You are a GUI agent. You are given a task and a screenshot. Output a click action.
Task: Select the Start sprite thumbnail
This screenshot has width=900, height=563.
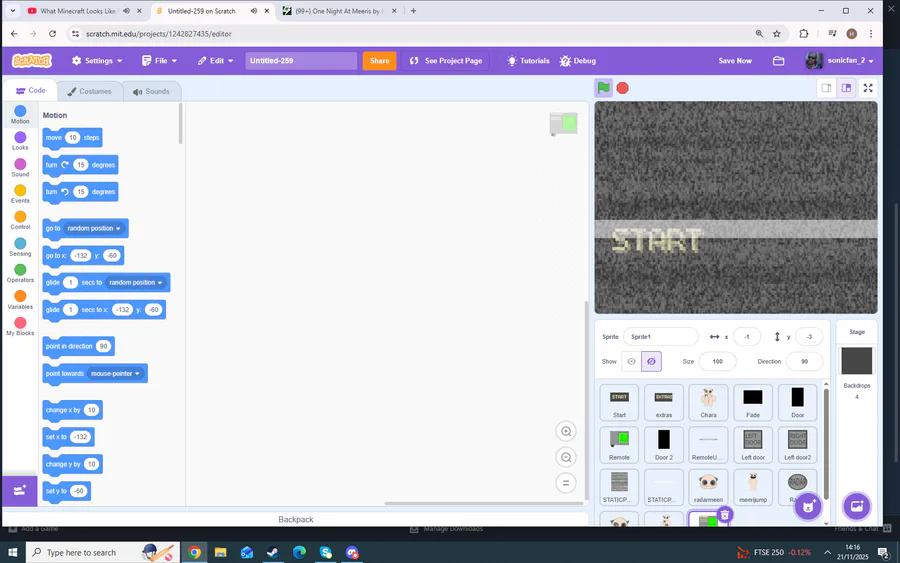click(619, 402)
